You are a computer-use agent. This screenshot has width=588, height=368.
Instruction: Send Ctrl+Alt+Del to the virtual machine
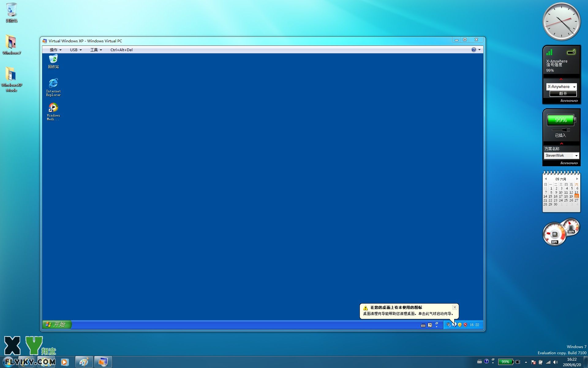pyautogui.click(x=121, y=50)
